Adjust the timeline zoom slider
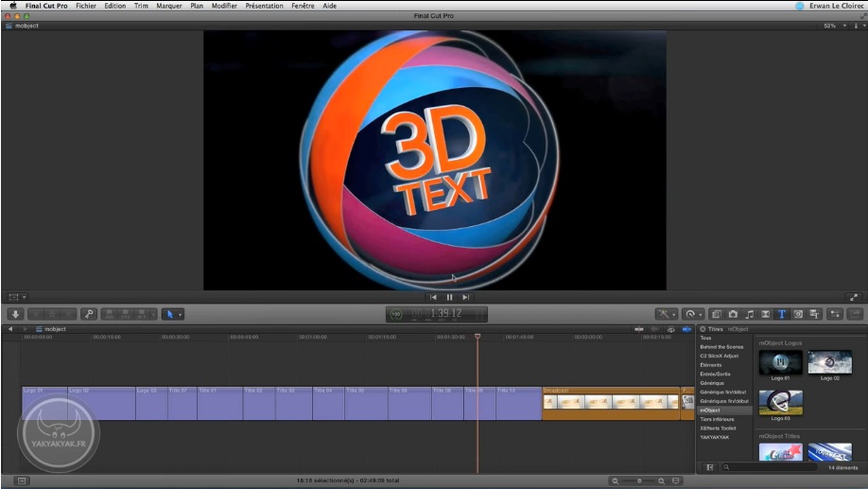Screen dimensions: 868x489 pyautogui.click(x=639, y=481)
